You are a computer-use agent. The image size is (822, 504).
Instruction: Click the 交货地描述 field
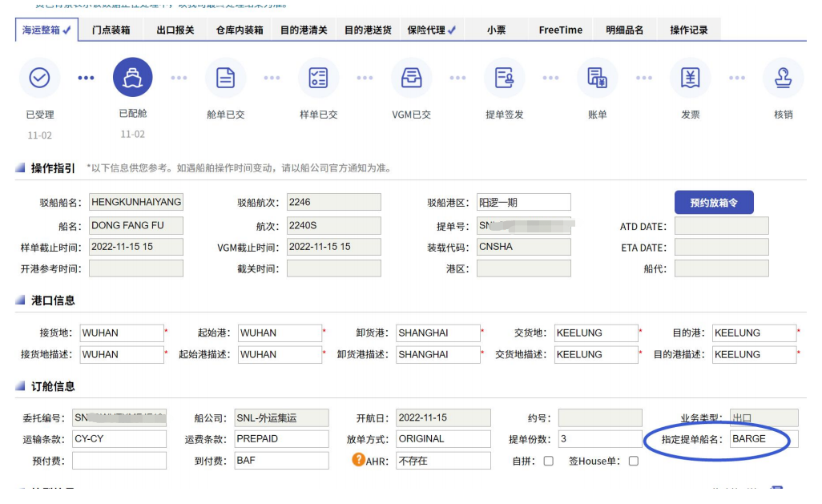point(597,354)
